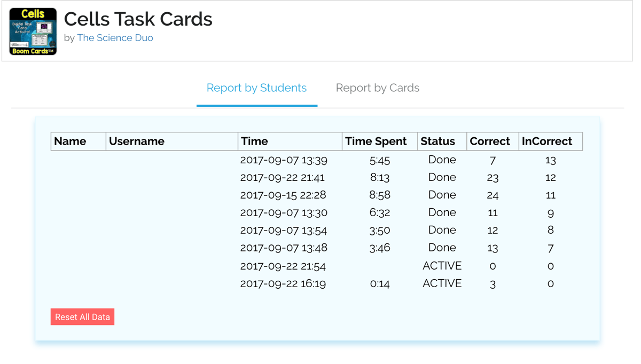Open The Science Duo author link
Screen dimensions: 641x364
(x=115, y=38)
